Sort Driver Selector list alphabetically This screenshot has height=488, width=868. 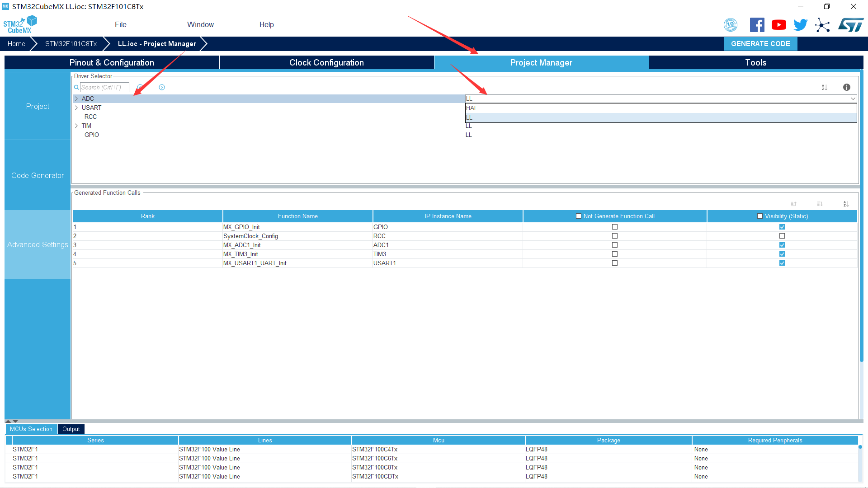tap(824, 87)
